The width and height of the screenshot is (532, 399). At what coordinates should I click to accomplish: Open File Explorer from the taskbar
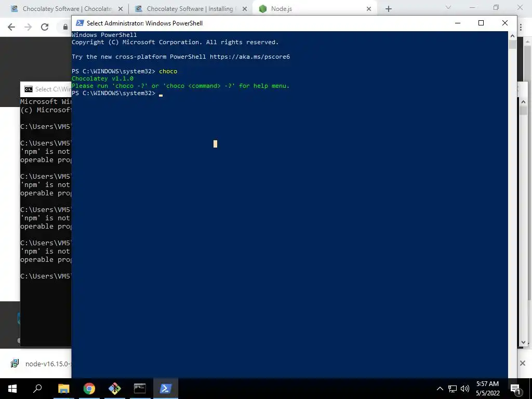click(64, 389)
